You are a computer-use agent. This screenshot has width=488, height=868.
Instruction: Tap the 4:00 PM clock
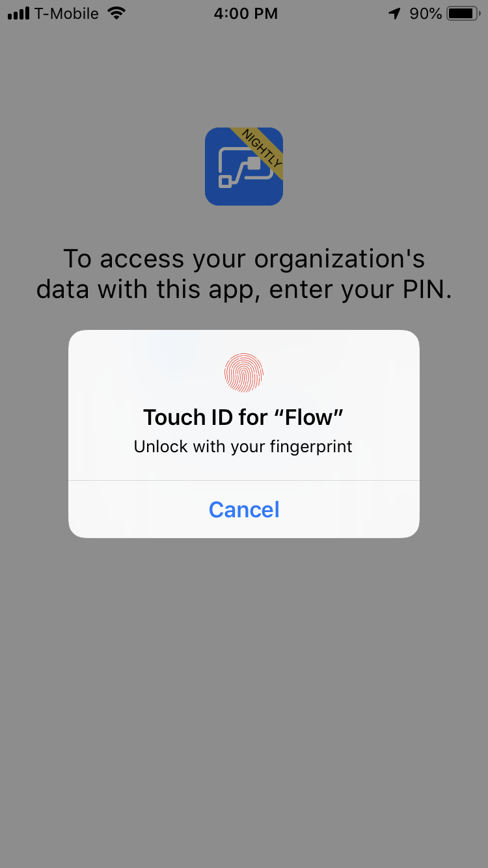click(x=246, y=13)
